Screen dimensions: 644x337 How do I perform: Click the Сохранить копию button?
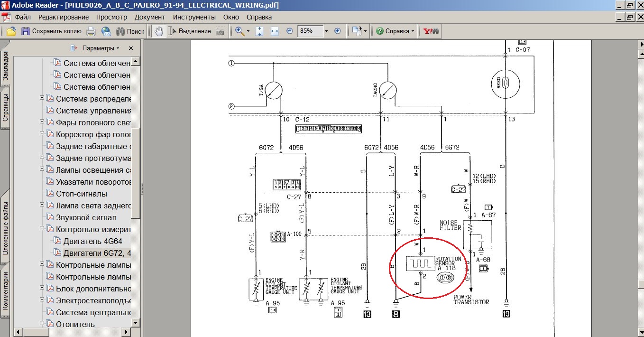coord(51,31)
